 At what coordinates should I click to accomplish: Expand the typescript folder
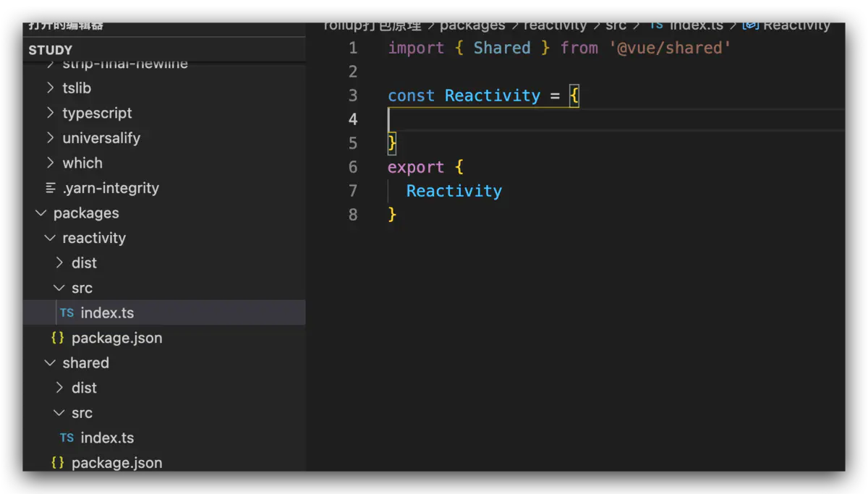point(97,114)
